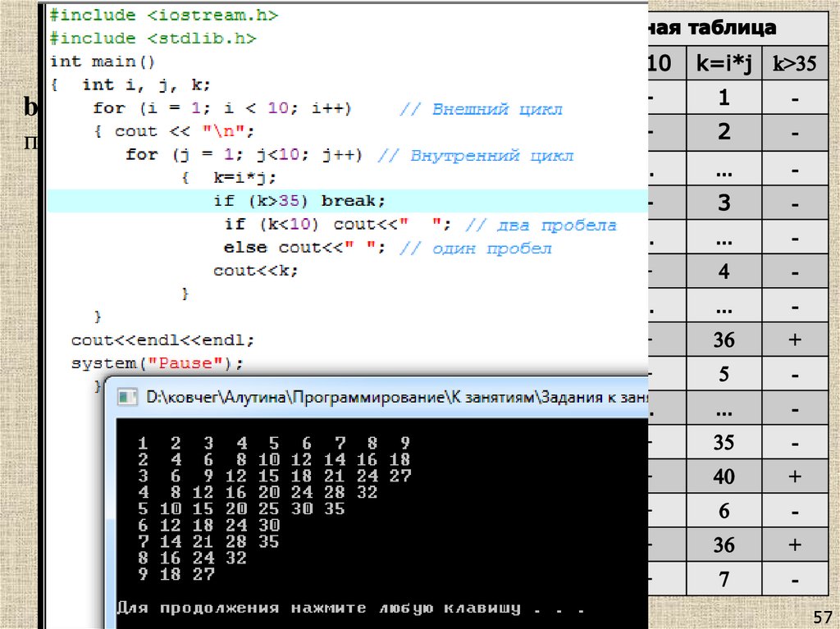This screenshot has height=629, width=840.
Task: Select the highlighted 'if (k>35) break;' line
Action: coord(347,201)
